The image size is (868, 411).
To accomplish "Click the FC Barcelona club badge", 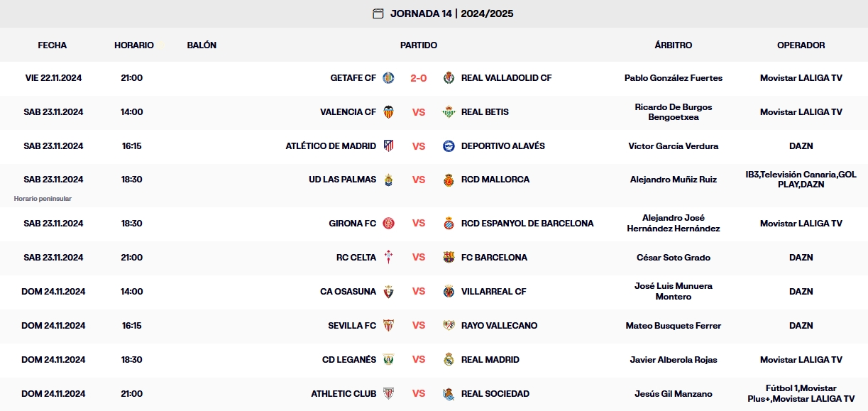I will coord(449,258).
